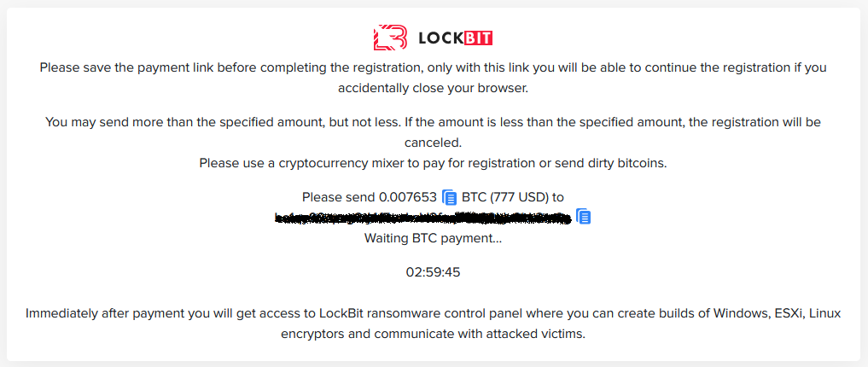Click the "Please use a cryptocurrency mixer" line

pyautogui.click(x=433, y=162)
